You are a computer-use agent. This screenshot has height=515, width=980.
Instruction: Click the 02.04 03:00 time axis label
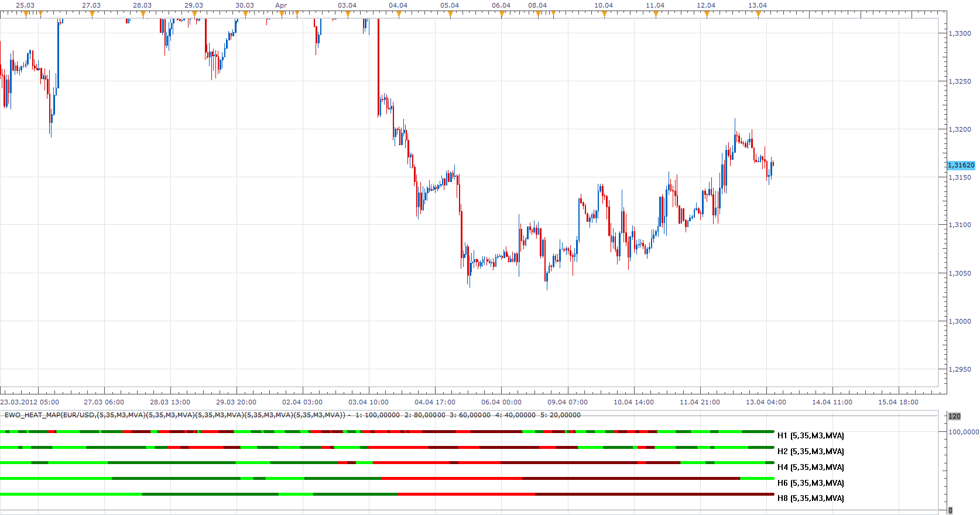[302, 402]
